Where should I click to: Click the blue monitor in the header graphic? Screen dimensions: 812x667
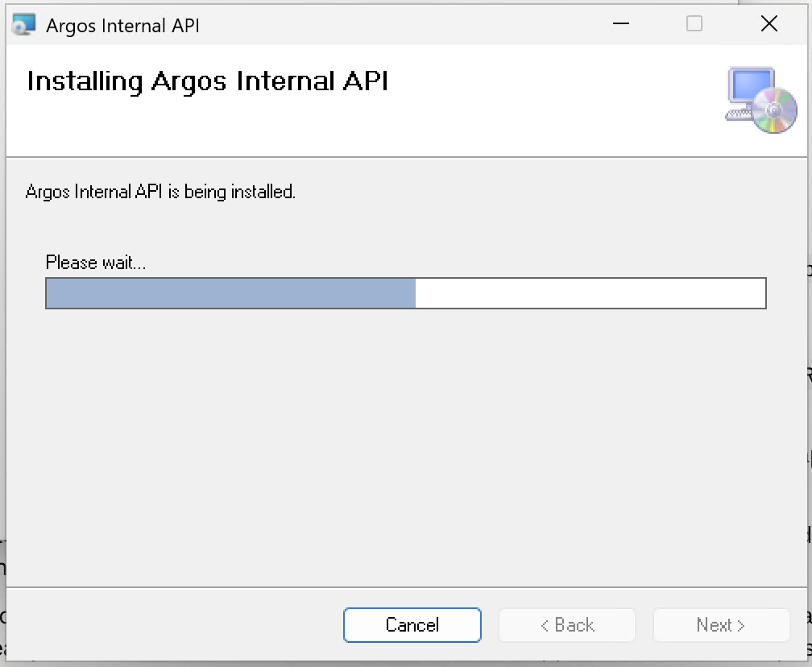coord(751,86)
